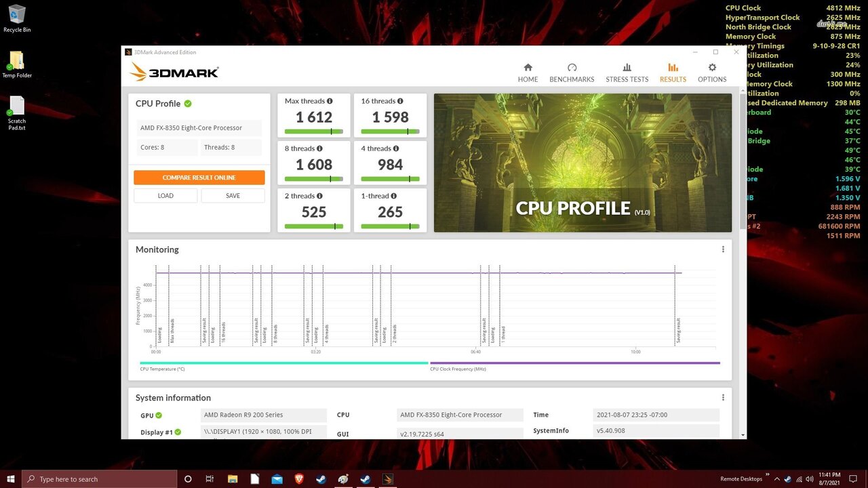Click the green CPU Profile validation checkmark

188,104
